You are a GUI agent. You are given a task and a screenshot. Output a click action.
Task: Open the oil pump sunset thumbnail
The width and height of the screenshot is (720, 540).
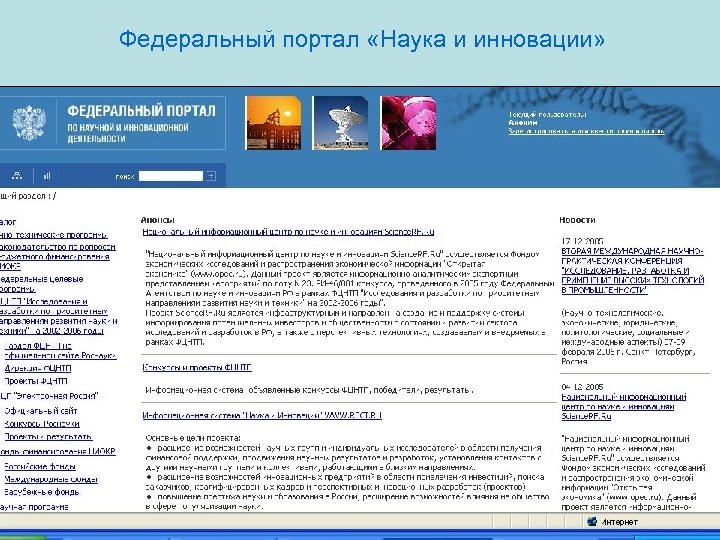pyautogui.click(x=273, y=123)
